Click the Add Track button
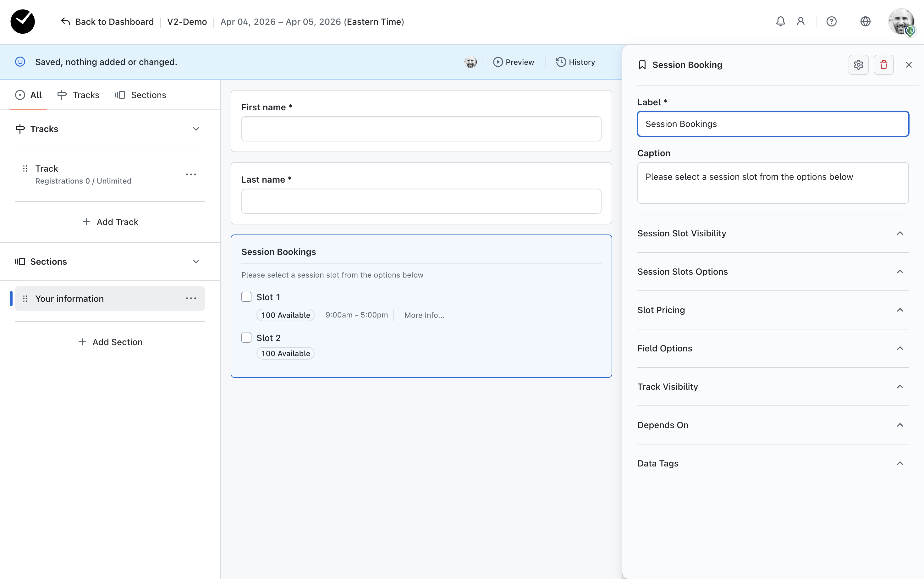Screen dimensions: 924x579 (x=110, y=222)
